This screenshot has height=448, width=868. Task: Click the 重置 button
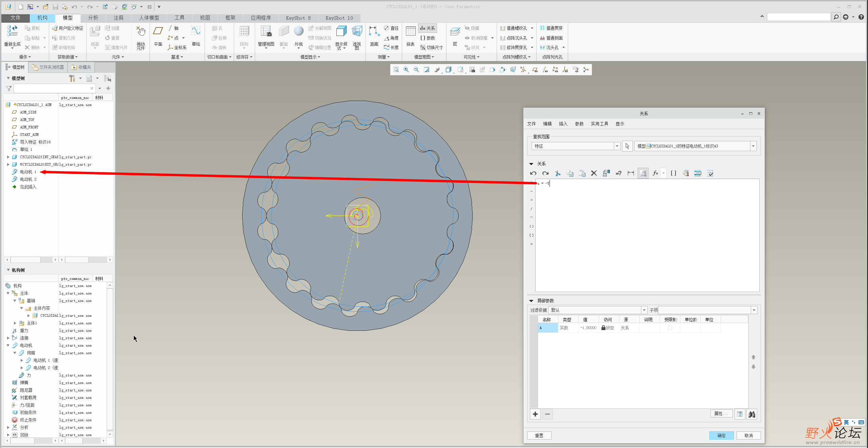coord(539,435)
